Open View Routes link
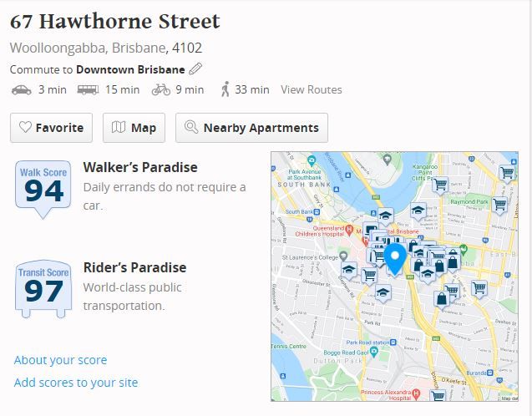Screen dimensions: 532x416 coord(312,89)
